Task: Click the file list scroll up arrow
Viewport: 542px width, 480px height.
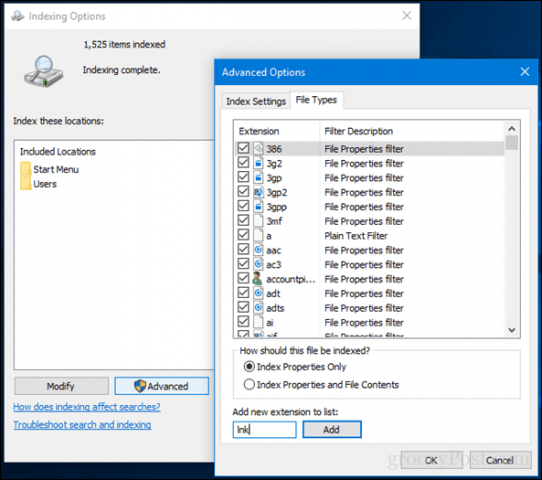Action: click(512, 129)
